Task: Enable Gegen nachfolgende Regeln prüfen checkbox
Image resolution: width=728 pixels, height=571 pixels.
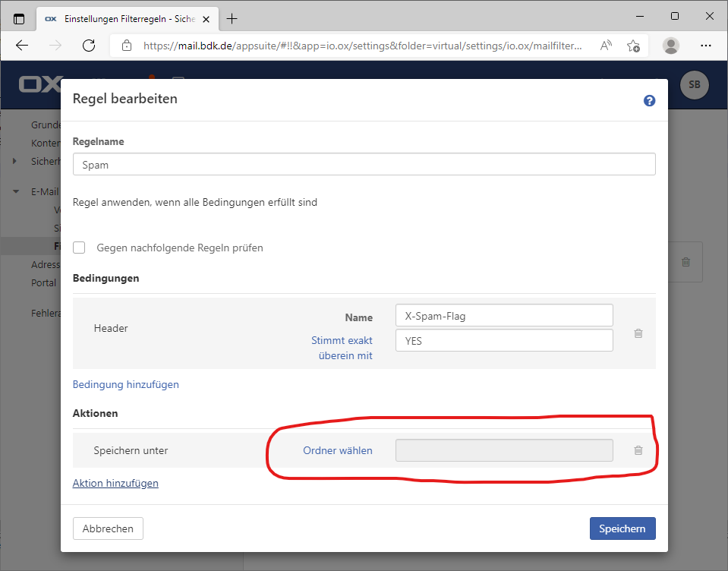Action: 79,248
